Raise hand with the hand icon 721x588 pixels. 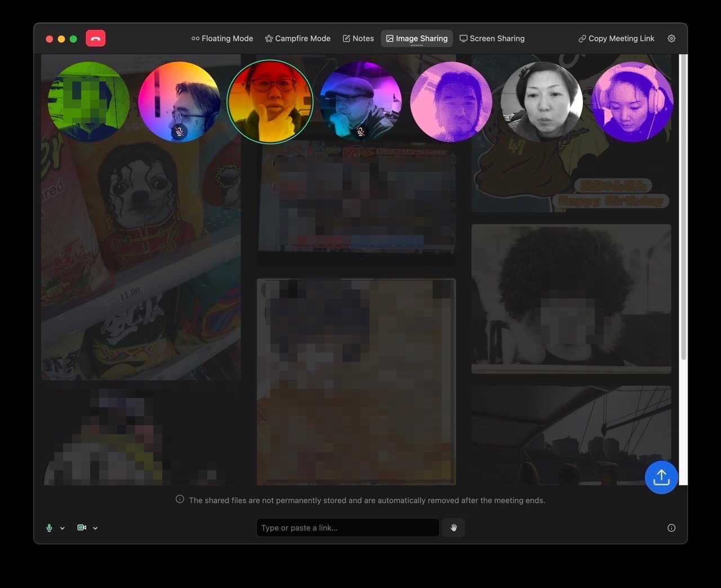453,528
